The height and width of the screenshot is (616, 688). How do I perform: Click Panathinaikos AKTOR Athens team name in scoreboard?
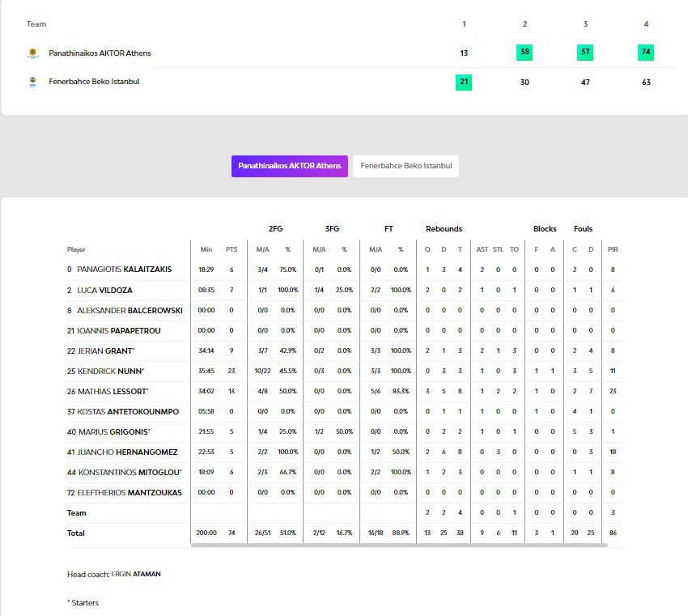[100, 53]
